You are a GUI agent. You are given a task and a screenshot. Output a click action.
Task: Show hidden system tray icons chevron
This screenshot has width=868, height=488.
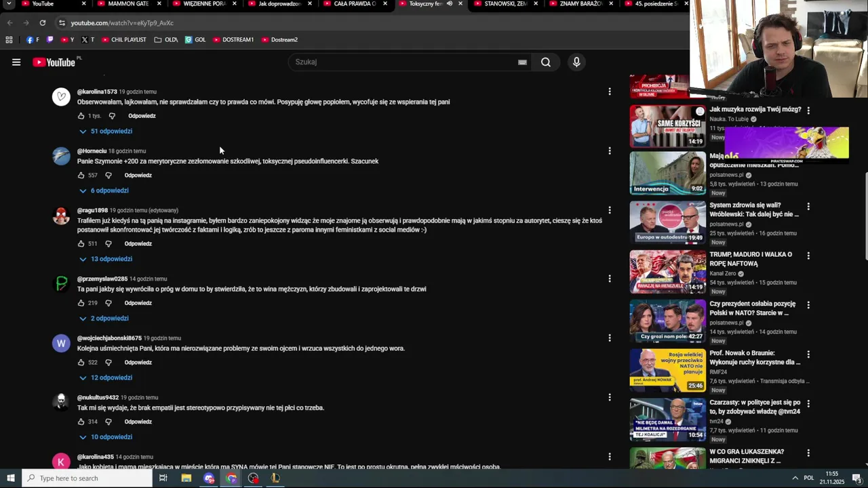pos(795,478)
